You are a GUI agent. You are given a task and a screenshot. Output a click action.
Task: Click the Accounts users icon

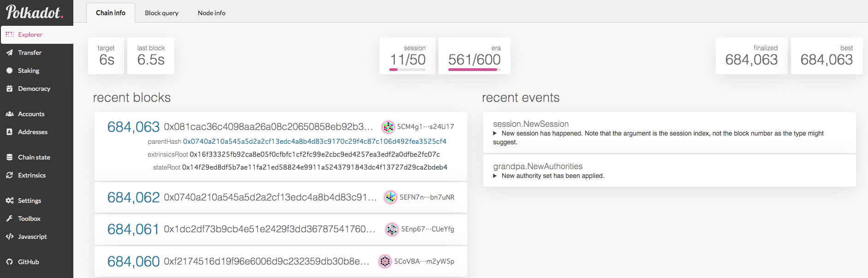pyautogui.click(x=10, y=114)
